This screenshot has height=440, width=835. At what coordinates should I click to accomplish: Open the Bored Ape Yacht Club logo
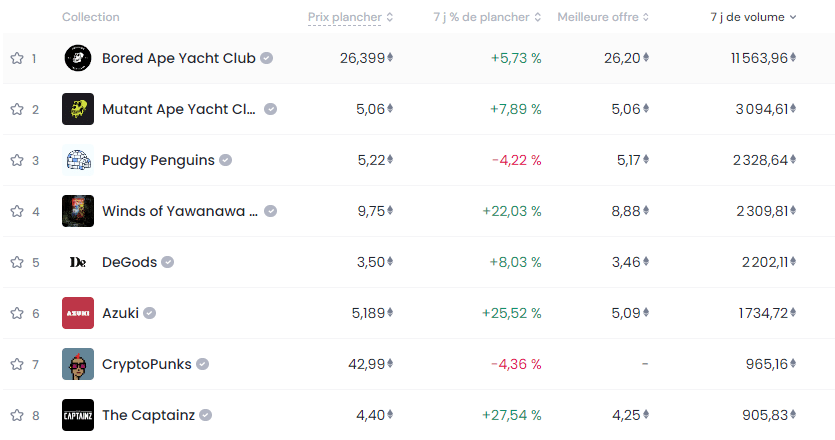click(78, 58)
